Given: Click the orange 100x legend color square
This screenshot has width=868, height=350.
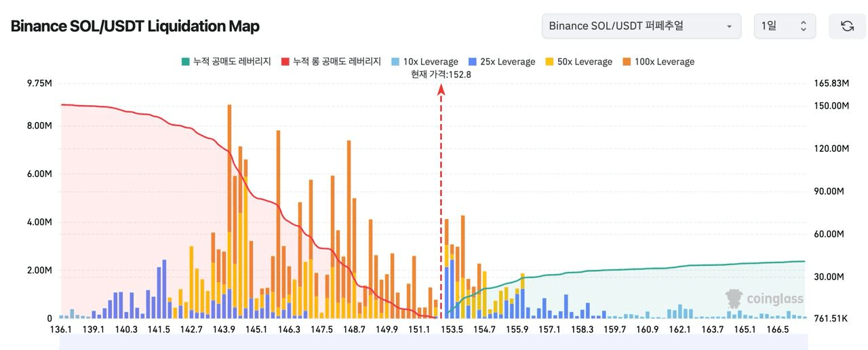Looking at the screenshot, I should click(x=626, y=62).
